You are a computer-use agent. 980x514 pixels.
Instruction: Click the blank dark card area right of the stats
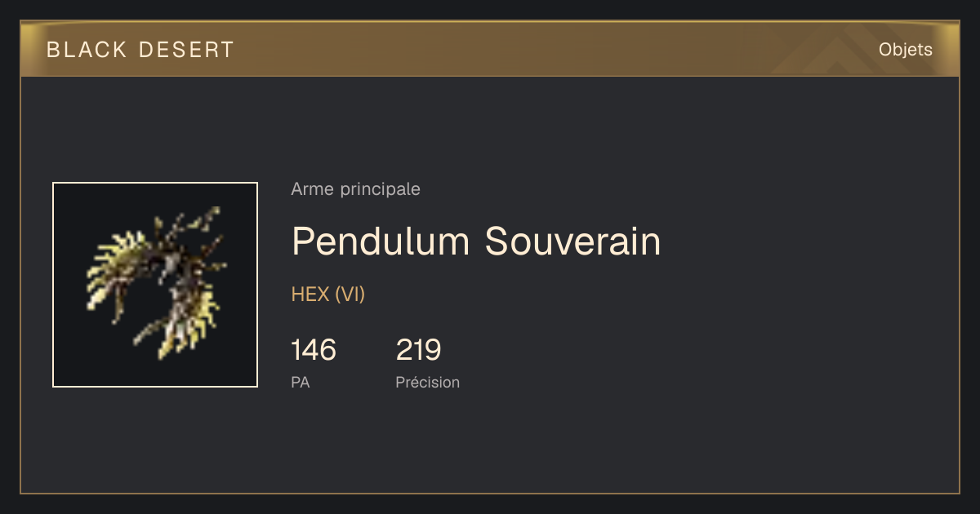coord(710,359)
